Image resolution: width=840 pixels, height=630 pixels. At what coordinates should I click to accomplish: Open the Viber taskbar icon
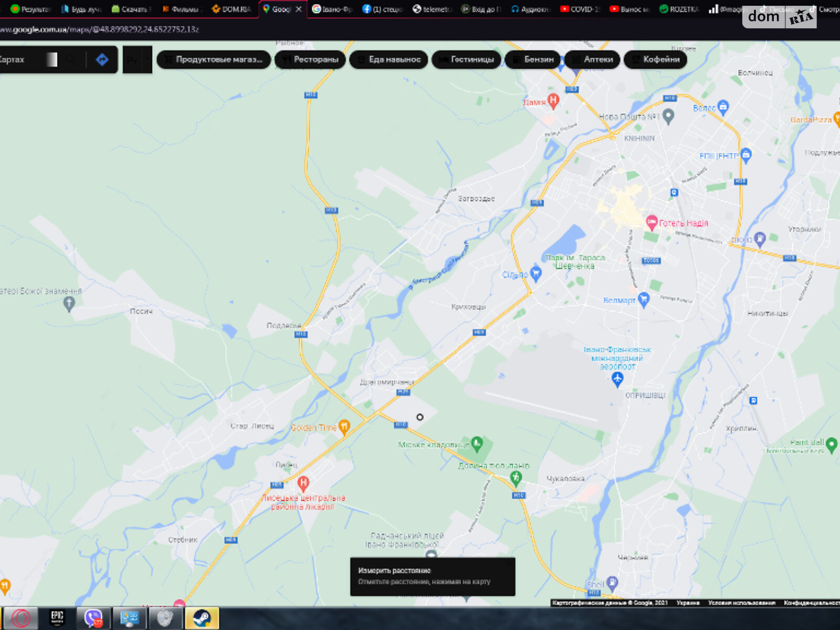[93, 618]
